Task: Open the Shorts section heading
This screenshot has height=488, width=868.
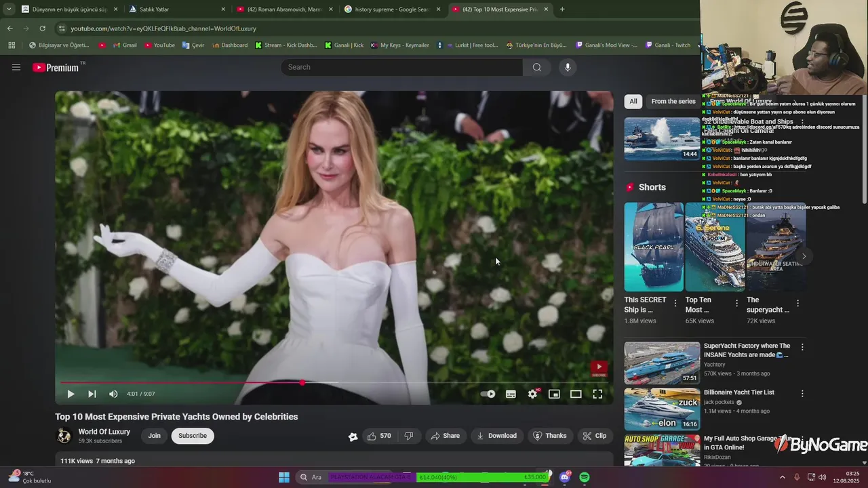Action: [652, 187]
